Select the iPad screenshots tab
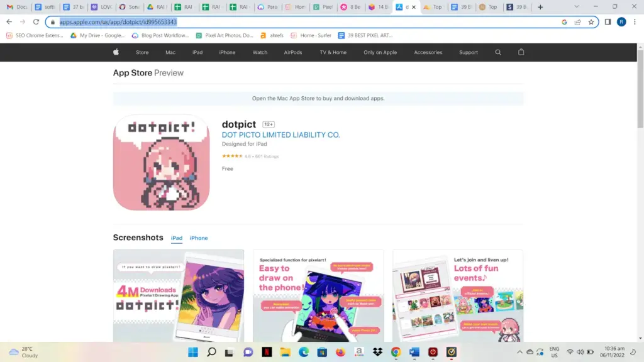The width and height of the screenshot is (644, 362). tap(177, 238)
